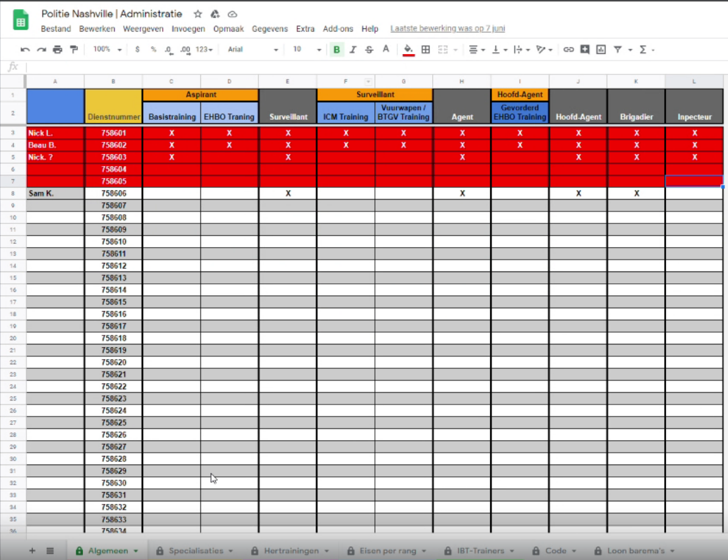The width and height of the screenshot is (728, 560).
Task: Select the paint format tool
Action: [74, 49]
